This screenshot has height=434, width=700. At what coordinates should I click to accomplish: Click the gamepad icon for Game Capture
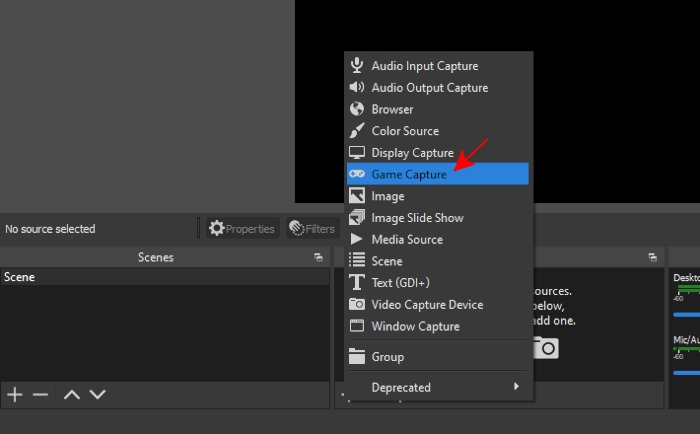[x=357, y=174]
